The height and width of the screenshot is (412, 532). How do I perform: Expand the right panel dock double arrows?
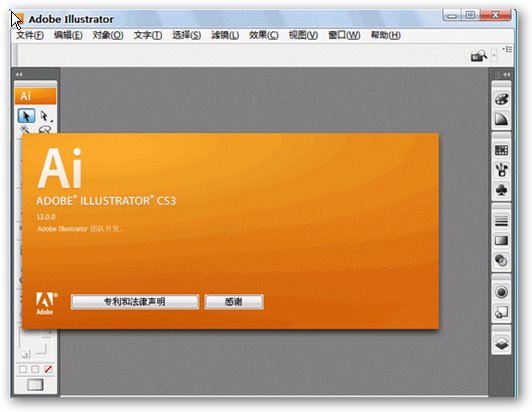tap(507, 74)
